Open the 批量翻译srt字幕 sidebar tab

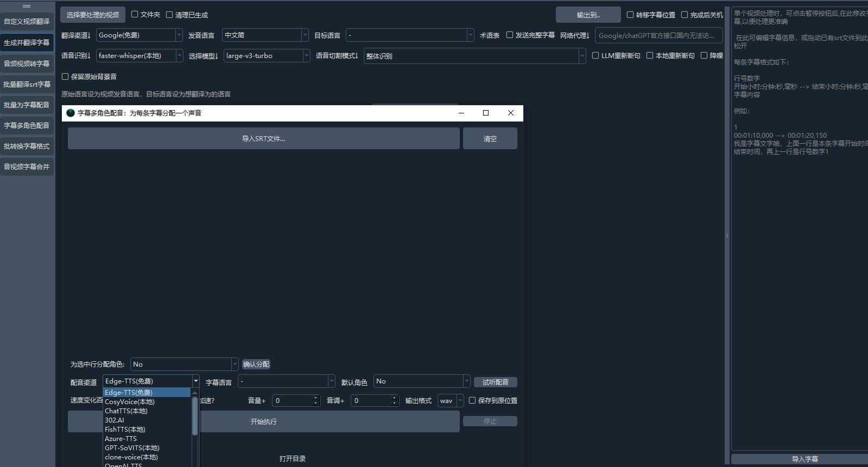point(27,85)
